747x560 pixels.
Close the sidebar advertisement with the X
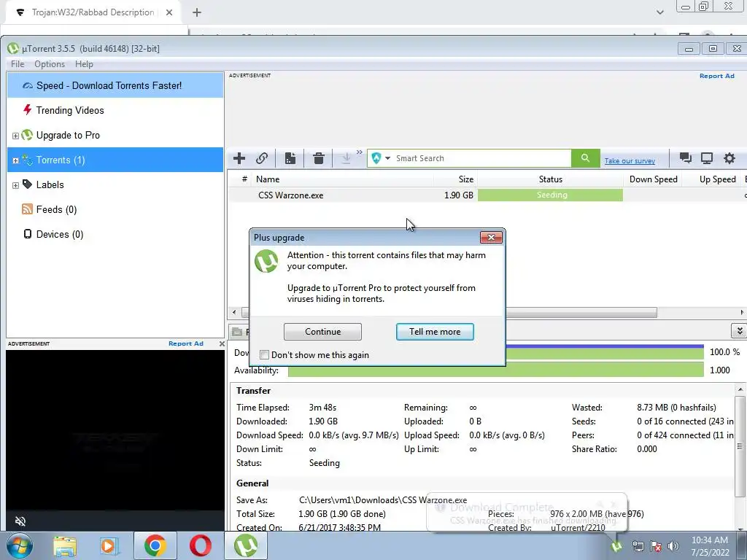coord(222,343)
